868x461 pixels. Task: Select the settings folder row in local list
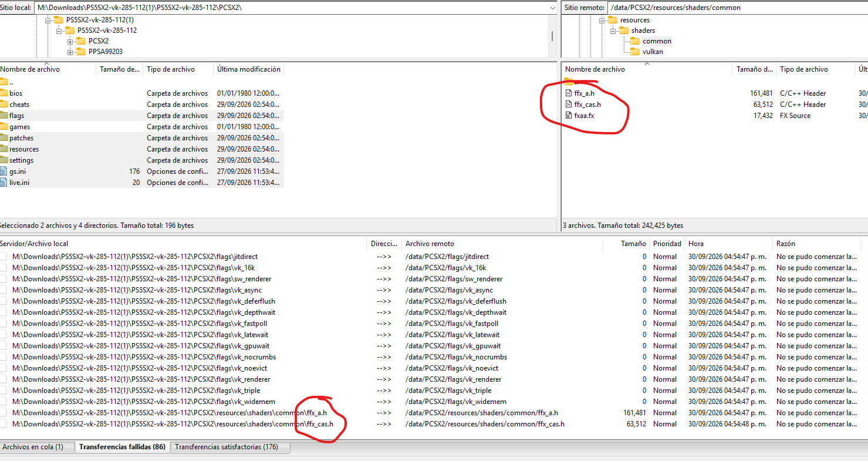[x=142, y=160]
